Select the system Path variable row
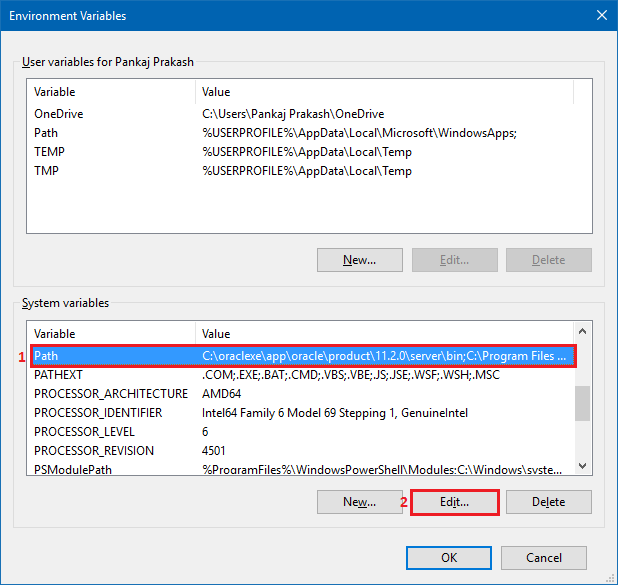The image size is (618, 585). pos(303,356)
